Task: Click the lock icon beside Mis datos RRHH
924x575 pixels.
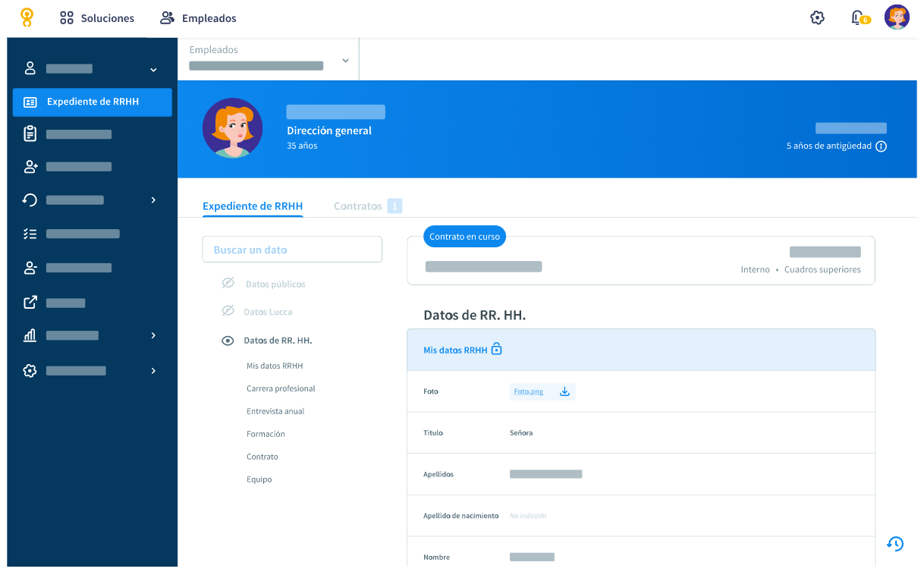Action: point(496,349)
